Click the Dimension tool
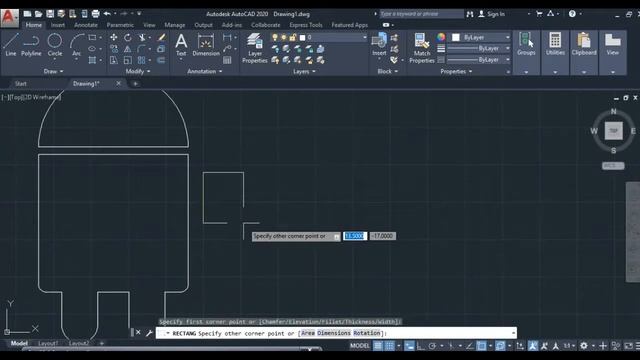640x360 pixels. pos(206,45)
